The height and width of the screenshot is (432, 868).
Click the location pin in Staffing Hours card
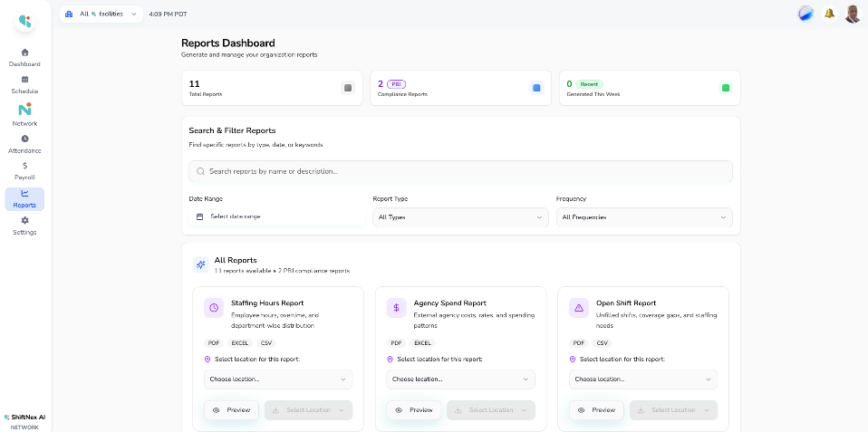[x=207, y=359]
